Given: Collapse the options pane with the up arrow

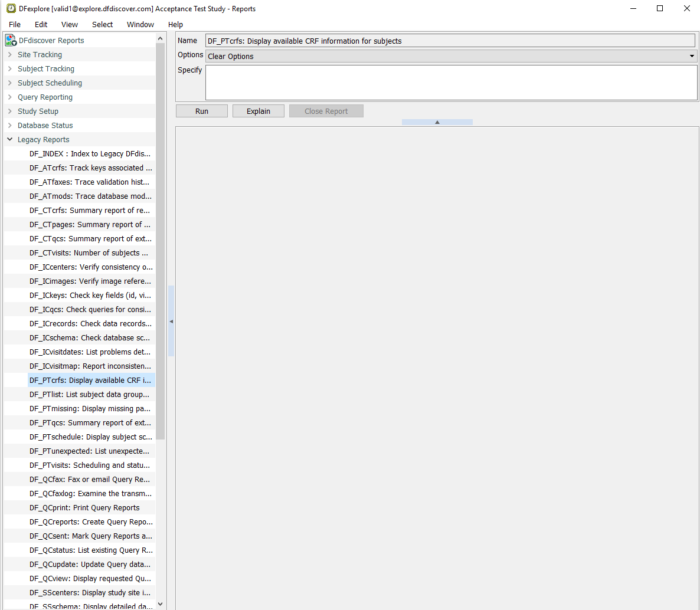Looking at the screenshot, I should click(437, 122).
